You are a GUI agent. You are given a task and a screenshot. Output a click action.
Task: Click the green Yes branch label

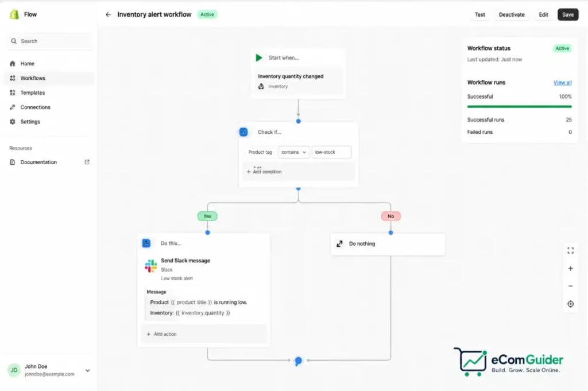[x=207, y=216]
